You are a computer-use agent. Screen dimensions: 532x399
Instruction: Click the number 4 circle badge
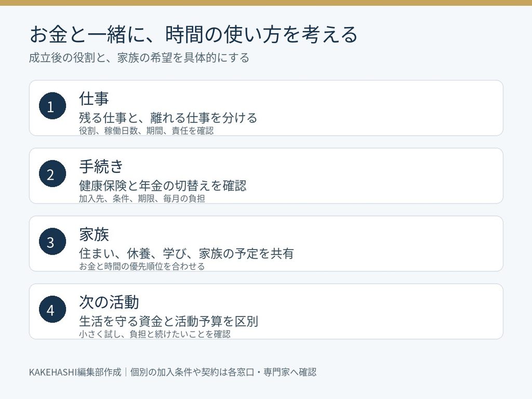click(x=52, y=310)
